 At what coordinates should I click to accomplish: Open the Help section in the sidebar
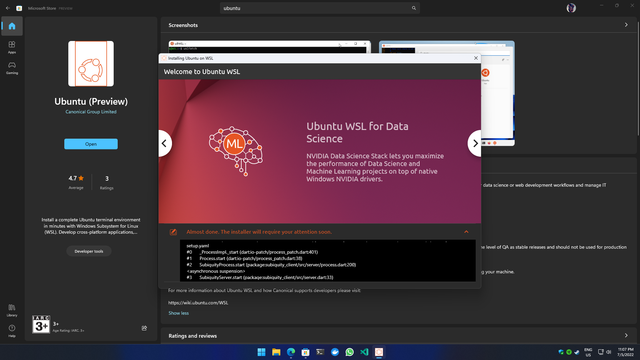[12, 331]
